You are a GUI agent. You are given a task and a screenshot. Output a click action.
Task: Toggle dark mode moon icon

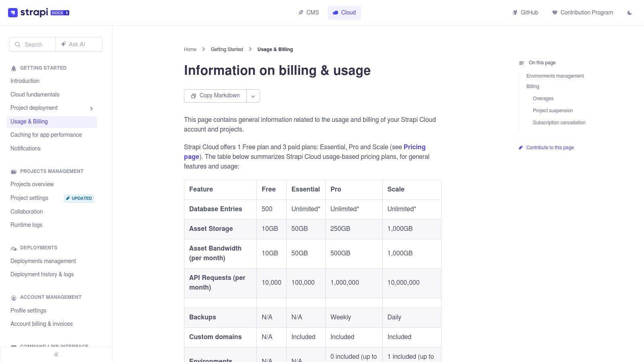pos(630,13)
